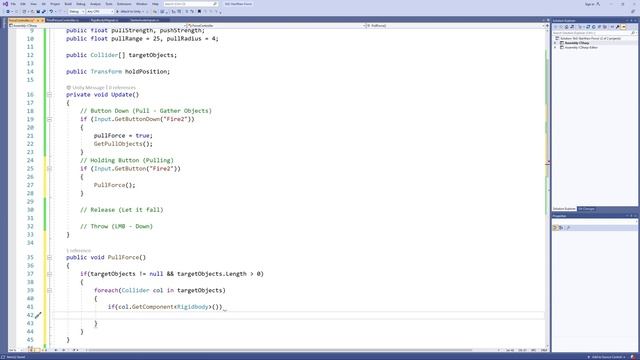Open the Assembly-CSharp project navigation dropdown
This screenshot has width=640, height=360.
[x=97, y=26]
